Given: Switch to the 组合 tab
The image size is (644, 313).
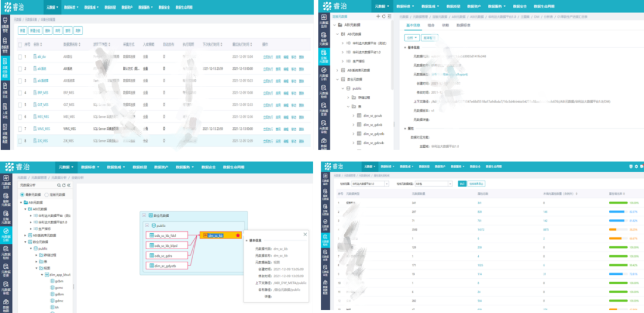Looking at the screenshot, I should pyautogui.click(x=431, y=26).
